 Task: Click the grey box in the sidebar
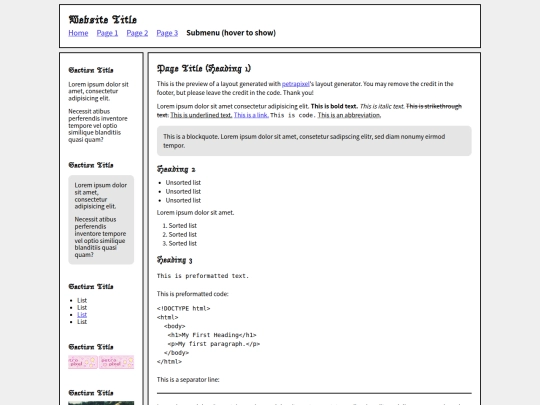point(101,220)
